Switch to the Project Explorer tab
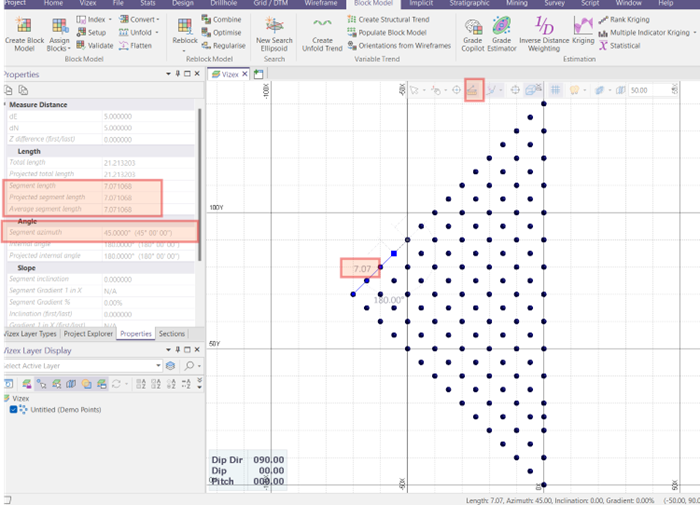The width and height of the screenshot is (700, 505). (x=88, y=334)
